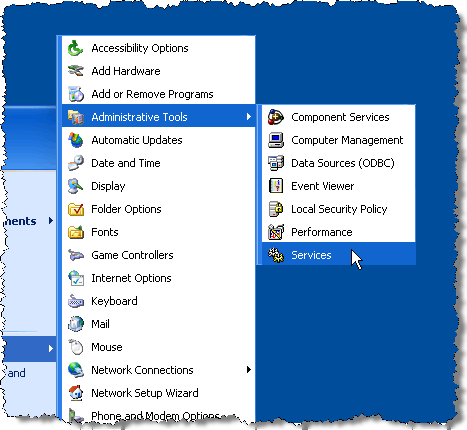Open Computer Management
The height and width of the screenshot is (430, 467).
(x=339, y=140)
